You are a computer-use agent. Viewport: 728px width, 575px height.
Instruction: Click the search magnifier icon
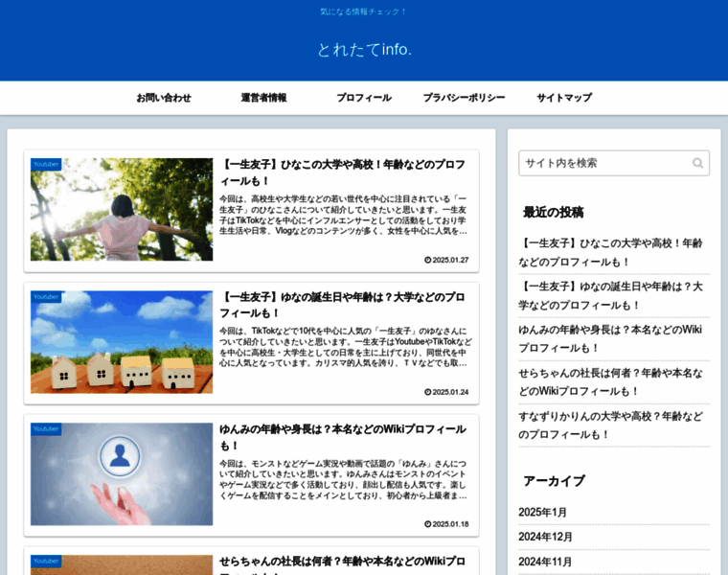pos(697,163)
